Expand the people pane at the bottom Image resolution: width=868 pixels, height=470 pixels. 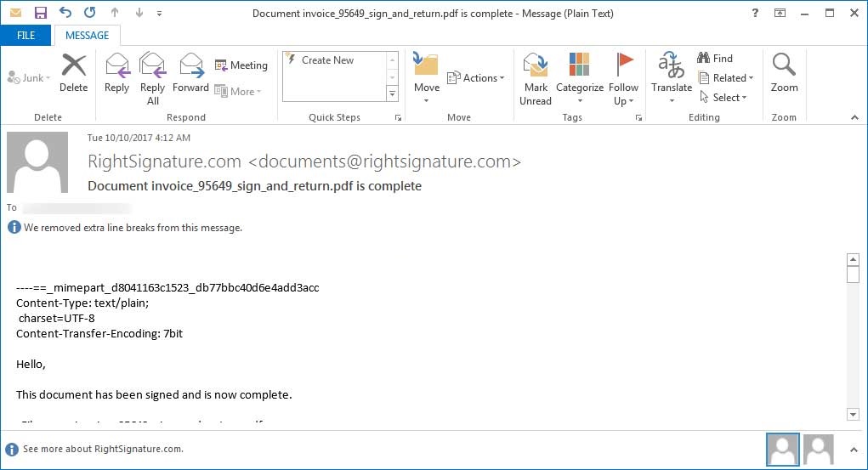[x=854, y=450]
